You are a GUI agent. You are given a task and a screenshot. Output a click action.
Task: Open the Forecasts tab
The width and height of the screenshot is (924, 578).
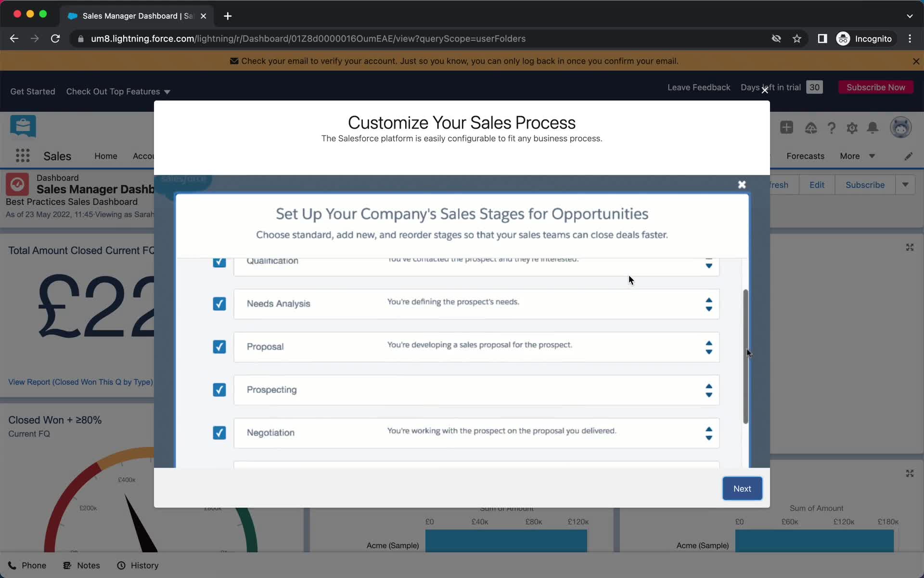[805, 156]
